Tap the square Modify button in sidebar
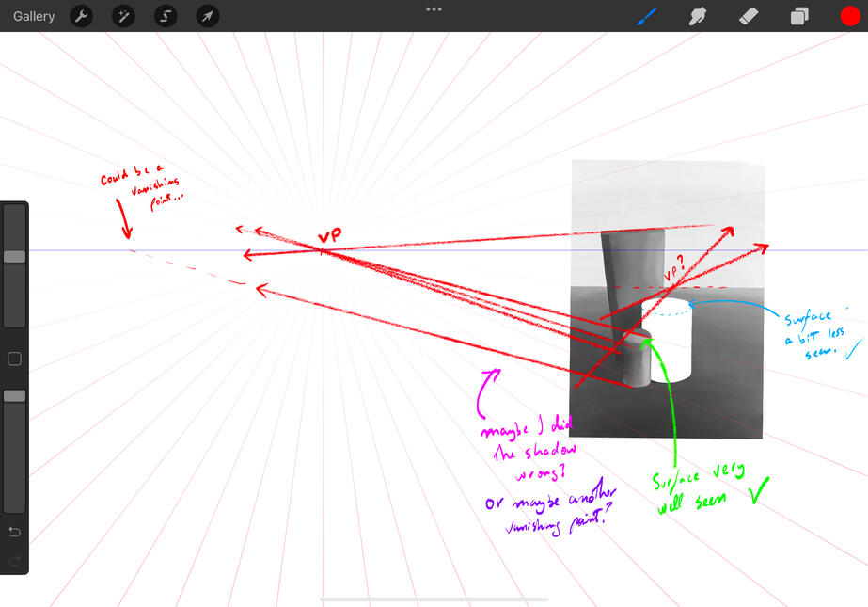Screen dimensions: 868x607 (x=14, y=359)
